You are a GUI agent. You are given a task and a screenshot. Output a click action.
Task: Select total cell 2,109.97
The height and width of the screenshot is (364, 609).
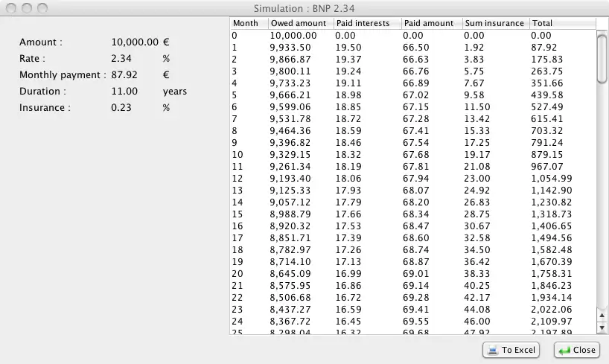[552, 322]
